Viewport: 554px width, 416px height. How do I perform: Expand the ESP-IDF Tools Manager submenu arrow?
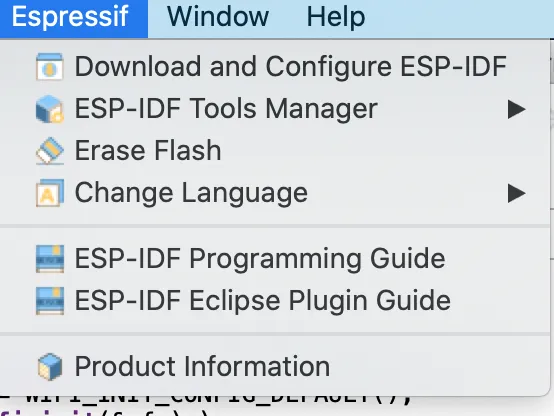pyautogui.click(x=517, y=109)
